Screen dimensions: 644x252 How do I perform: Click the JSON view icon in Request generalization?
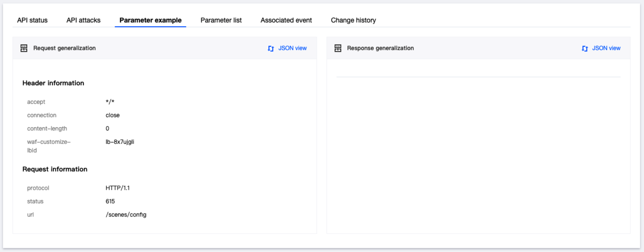(x=271, y=49)
